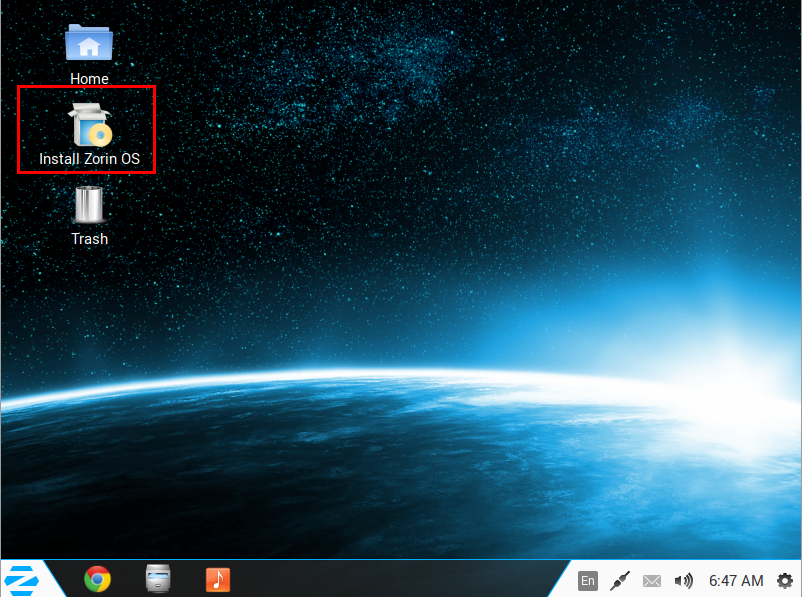Select the Home label text
The image size is (802, 597).
89,79
